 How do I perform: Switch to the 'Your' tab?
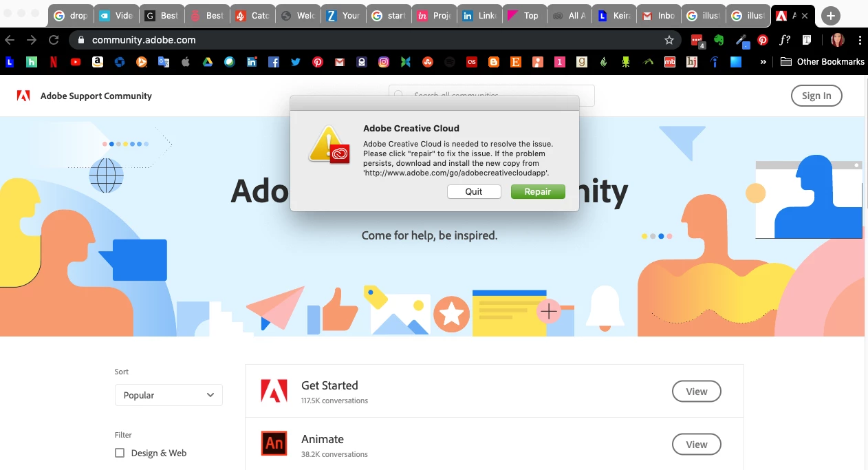pyautogui.click(x=343, y=15)
